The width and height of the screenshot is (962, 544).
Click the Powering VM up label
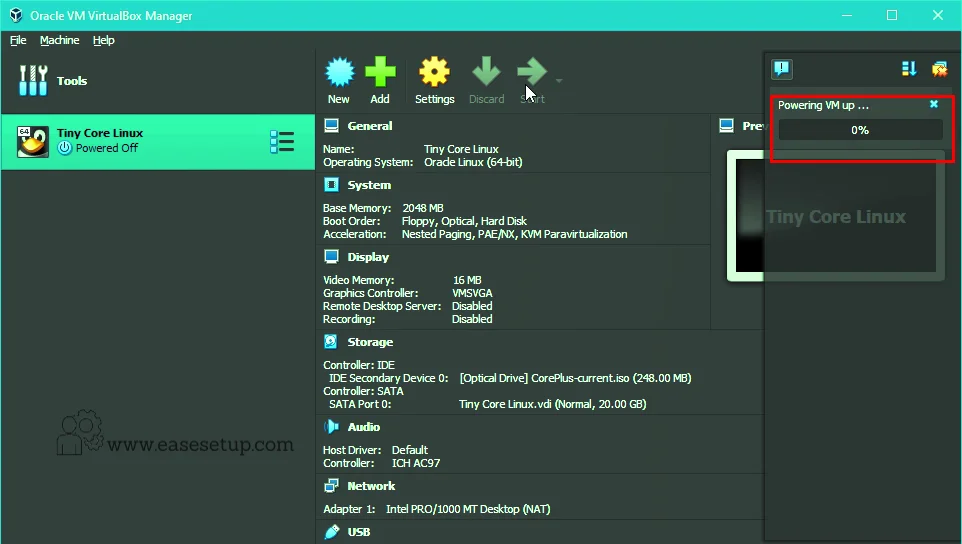823,105
